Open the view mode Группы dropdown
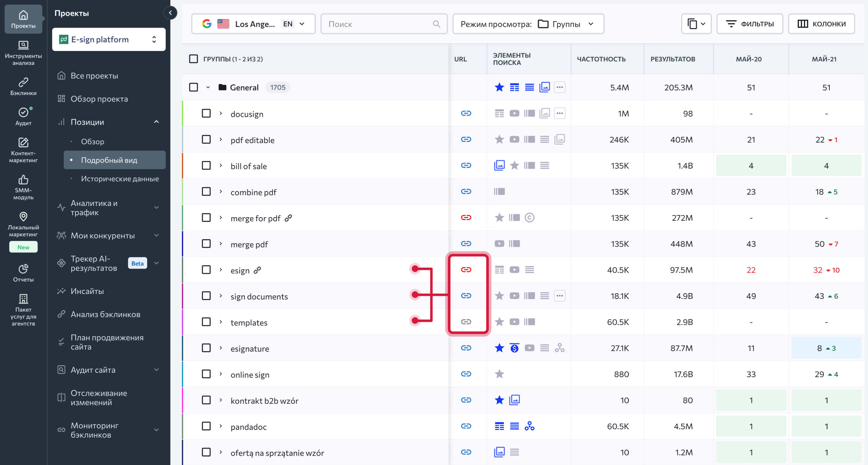The width and height of the screenshot is (868, 465). pyautogui.click(x=528, y=24)
